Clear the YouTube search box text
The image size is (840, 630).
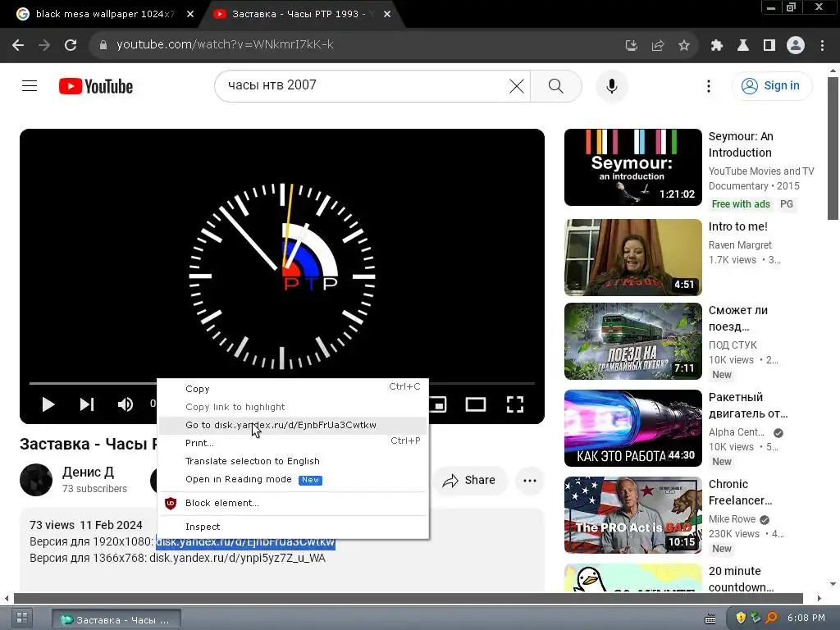tap(517, 86)
